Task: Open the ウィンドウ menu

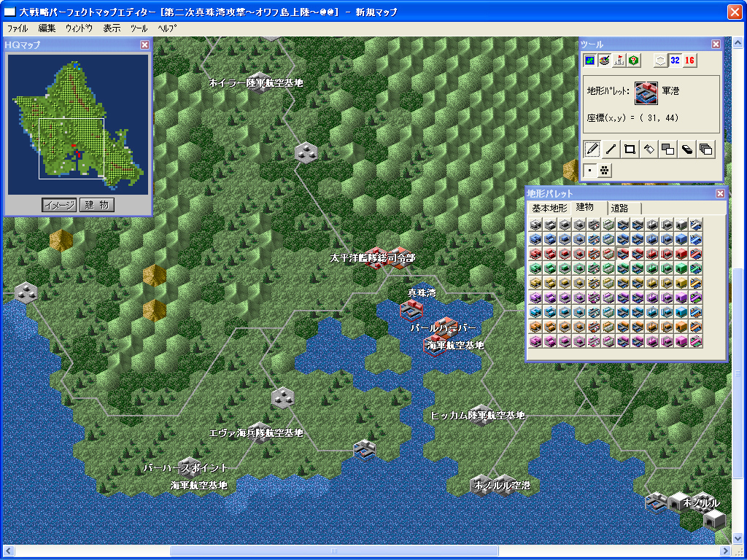Action: pyautogui.click(x=79, y=28)
